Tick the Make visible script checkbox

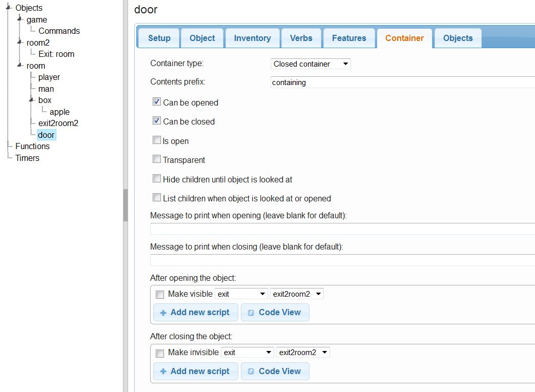[160, 294]
